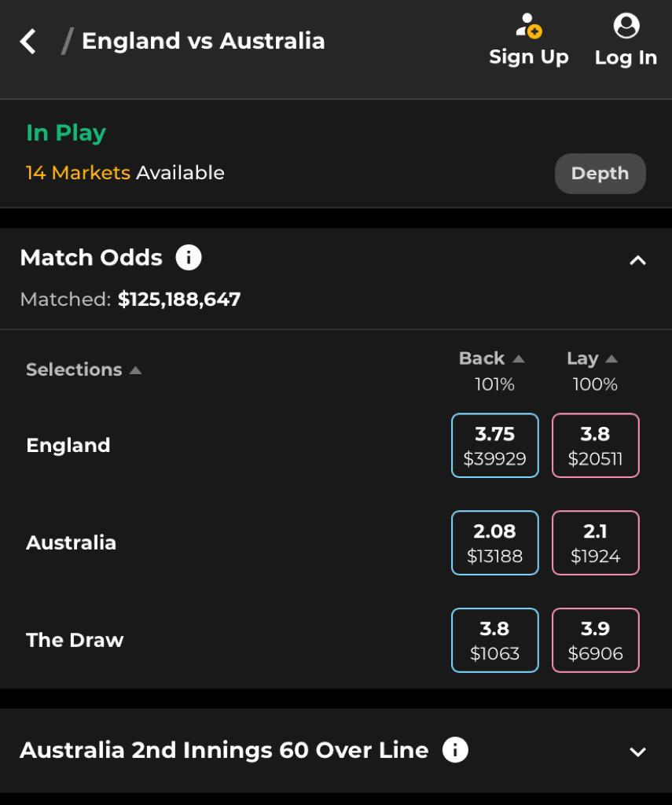This screenshot has width=672, height=805.
Task: Sort by Selections arrow
Action: pos(135,369)
